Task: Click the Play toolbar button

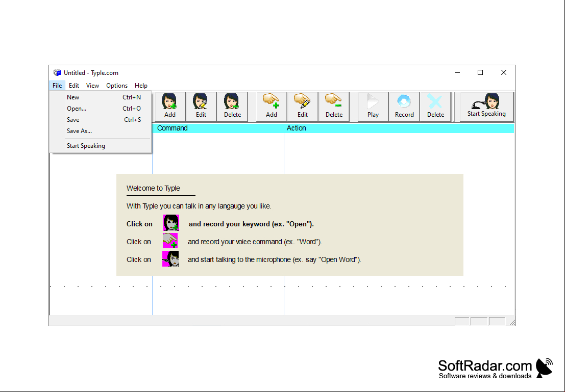Action: click(373, 106)
